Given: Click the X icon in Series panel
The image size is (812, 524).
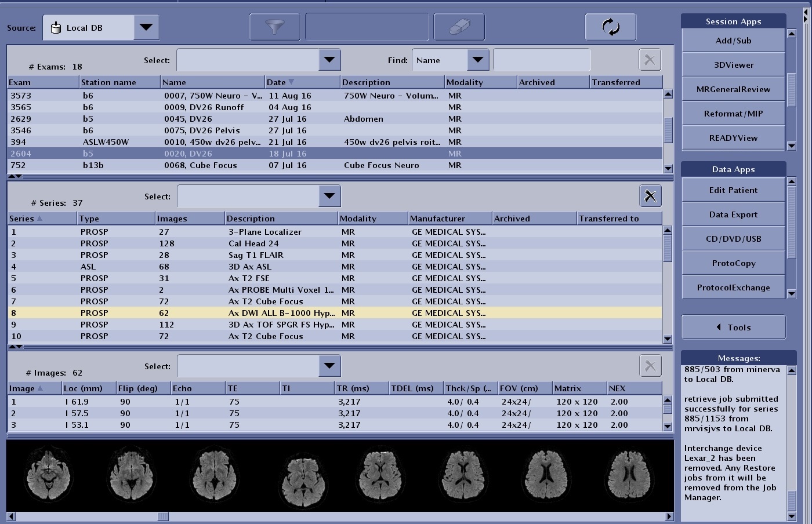Looking at the screenshot, I should coord(650,196).
